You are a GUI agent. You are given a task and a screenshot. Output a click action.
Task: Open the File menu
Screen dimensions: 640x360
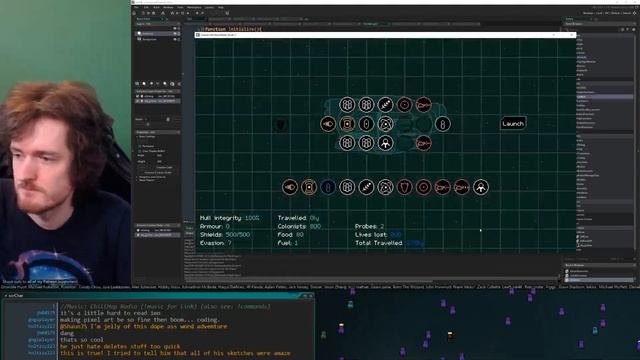pyautogui.click(x=136, y=7)
